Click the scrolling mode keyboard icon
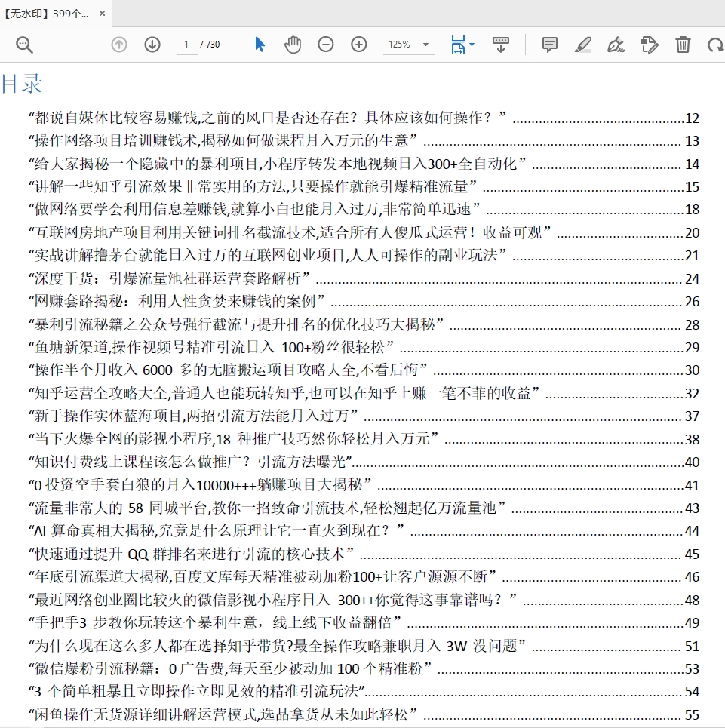725x728 pixels. 500,45
